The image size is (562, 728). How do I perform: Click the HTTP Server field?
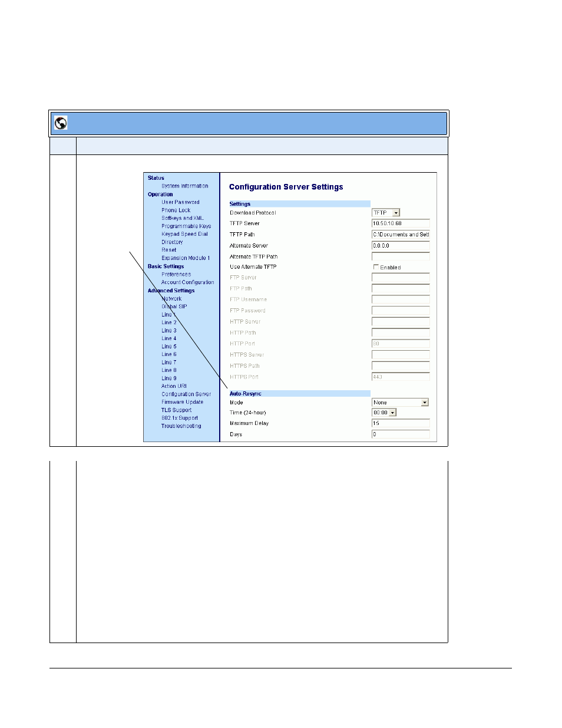point(401,322)
